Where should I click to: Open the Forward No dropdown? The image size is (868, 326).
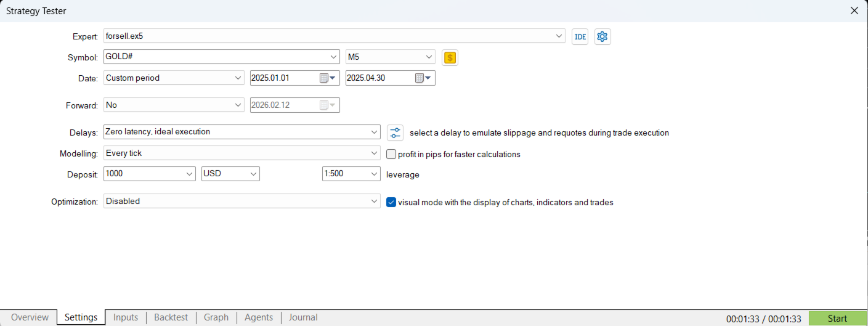click(x=174, y=105)
